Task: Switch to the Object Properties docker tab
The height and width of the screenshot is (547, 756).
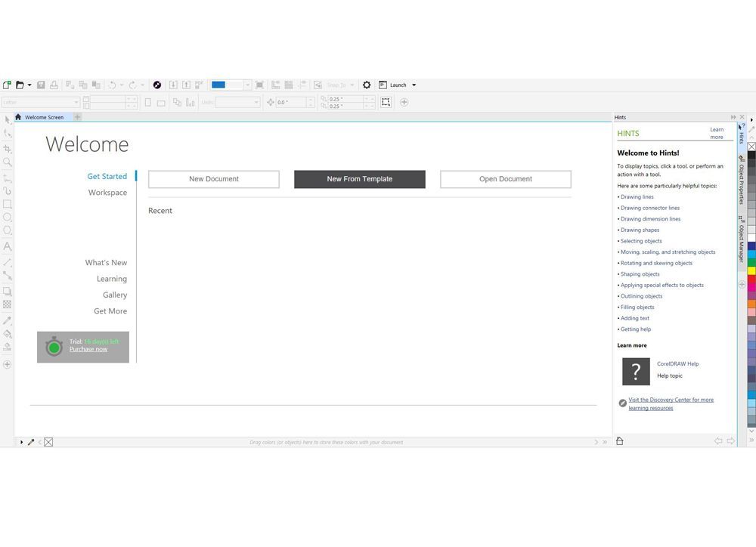Action: [742, 179]
